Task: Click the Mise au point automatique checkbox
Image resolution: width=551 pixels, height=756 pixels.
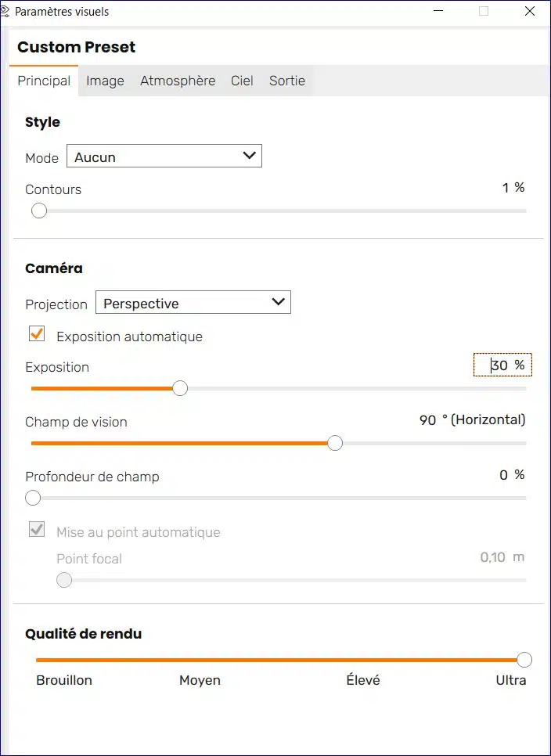Action: tap(37, 530)
